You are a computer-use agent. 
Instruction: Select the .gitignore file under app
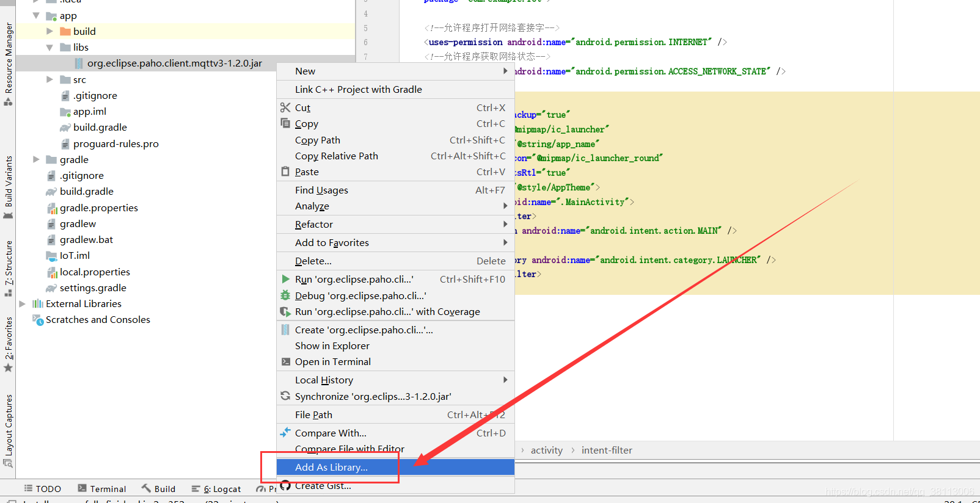coord(95,95)
